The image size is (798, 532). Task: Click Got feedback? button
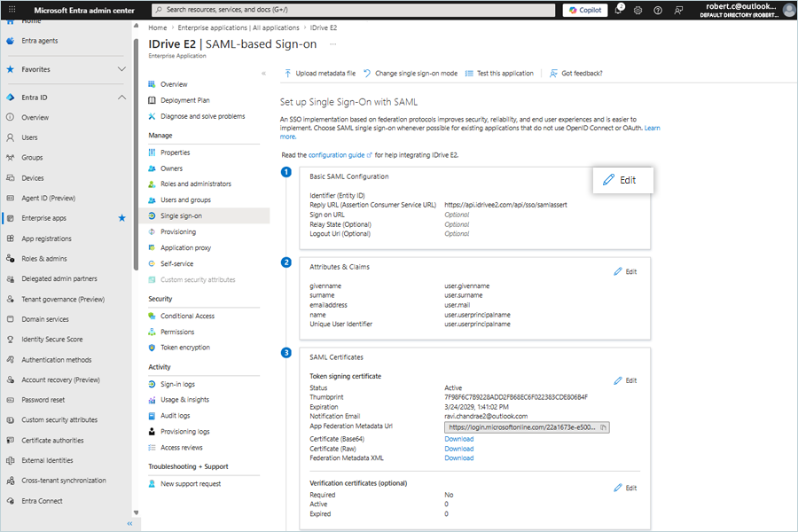coord(575,74)
